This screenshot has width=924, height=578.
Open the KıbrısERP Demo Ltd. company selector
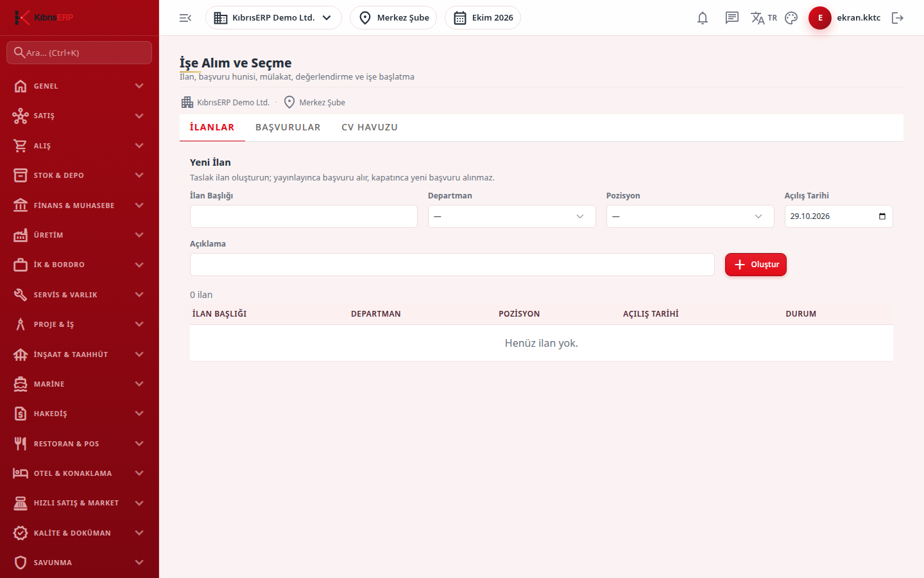click(x=273, y=18)
